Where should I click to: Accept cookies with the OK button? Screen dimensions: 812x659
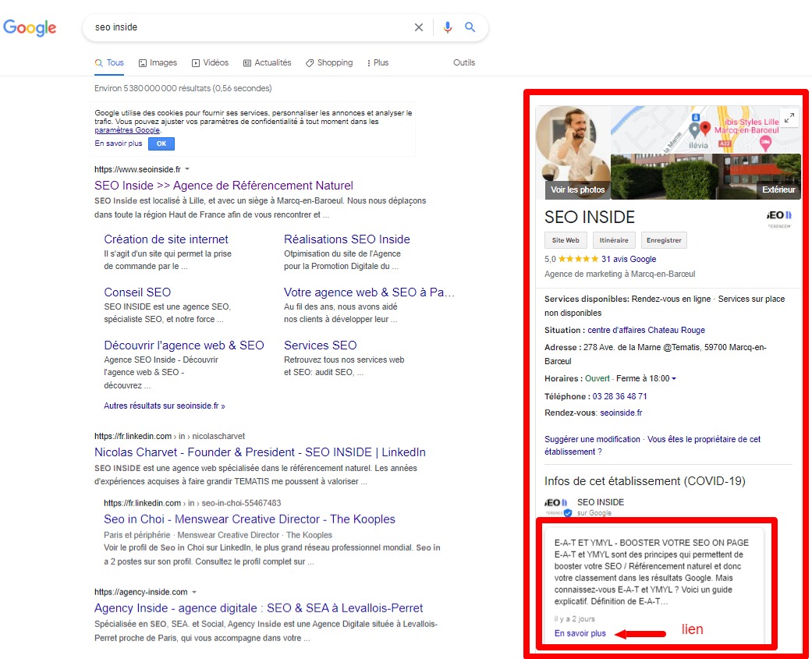coord(161,144)
